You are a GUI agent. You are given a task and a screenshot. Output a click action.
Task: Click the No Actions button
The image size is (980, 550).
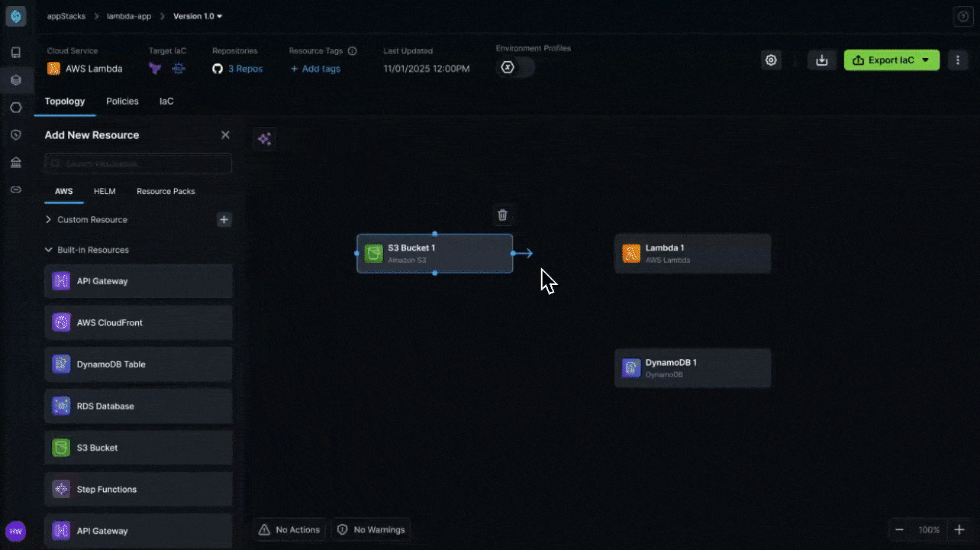pos(289,529)
